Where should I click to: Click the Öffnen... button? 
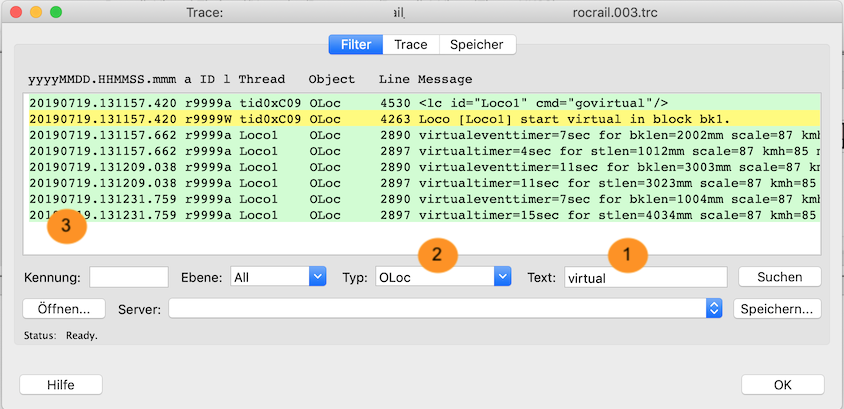[x=63, y=309]
